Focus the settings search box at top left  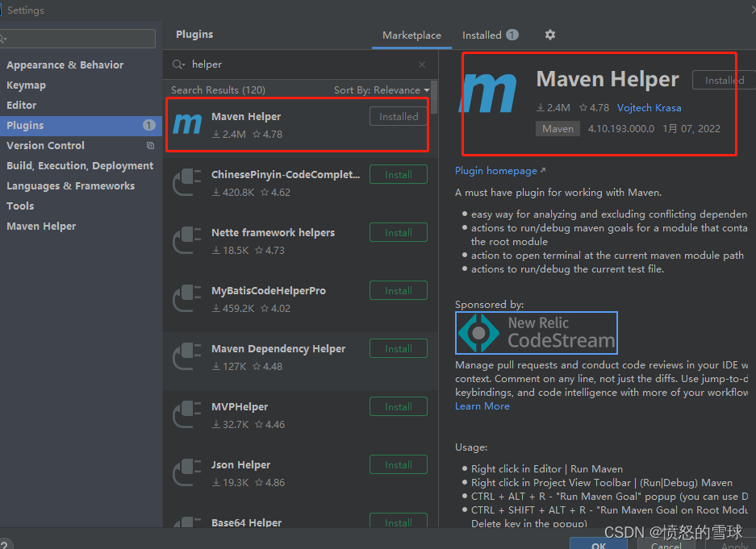77,39
